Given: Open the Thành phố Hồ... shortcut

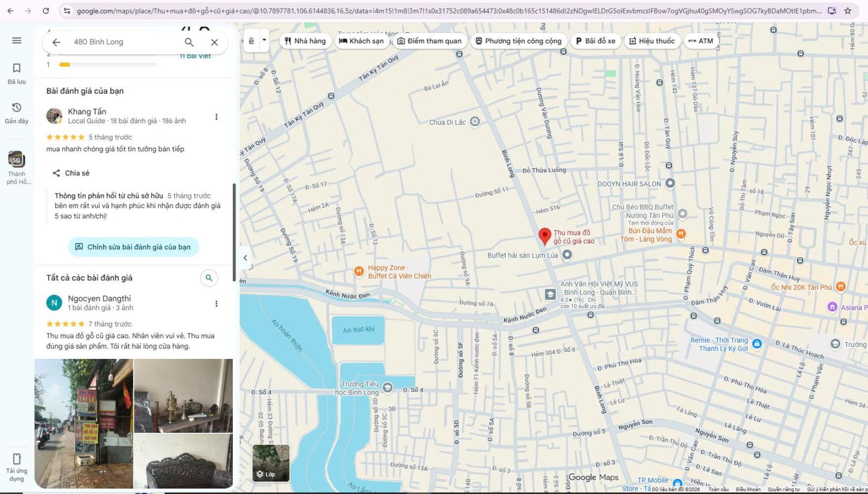Looking at the screenshot, I should tap(17, 168).
